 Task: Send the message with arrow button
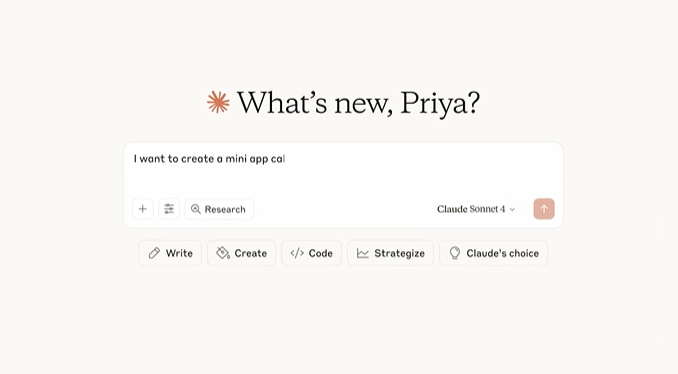tap(544, 209)
